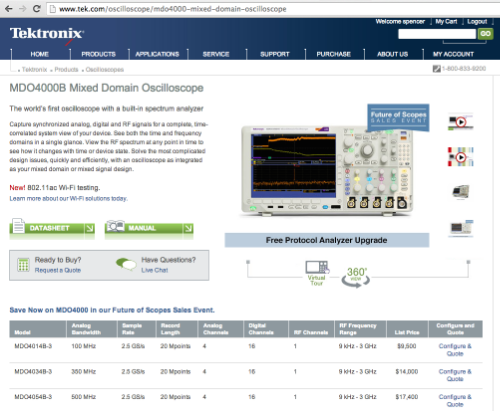Open the My Cart link
This screenshot has height=411, width=500.
click(x=446, y=22)
